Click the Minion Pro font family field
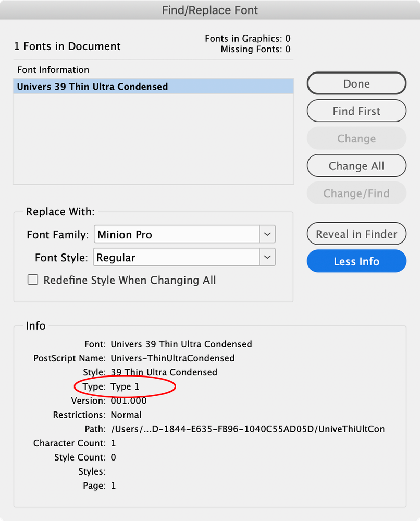 pyautogui.click(x=177, y=234)
